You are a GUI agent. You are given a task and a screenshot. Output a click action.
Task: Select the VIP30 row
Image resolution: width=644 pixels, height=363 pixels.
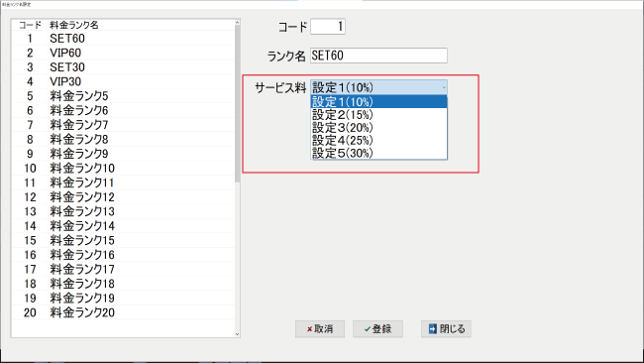(x=123, y=81)
